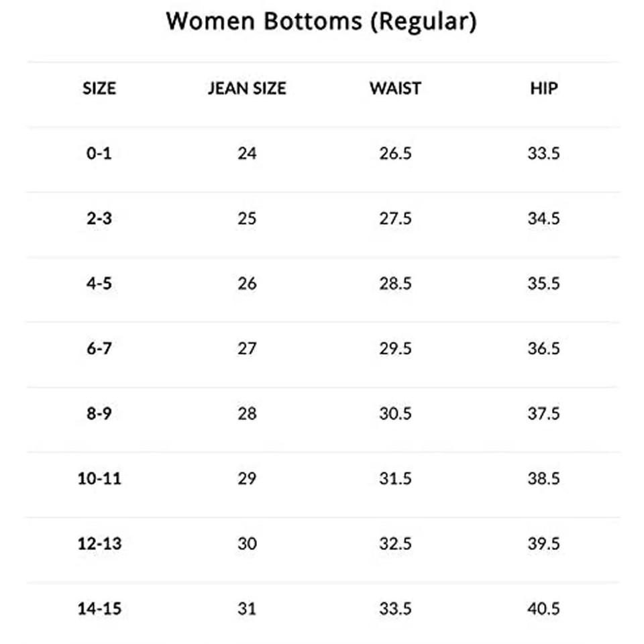
Task: Click the 40.5 hip value
Action: pyautogui.click(x=544, y=608)
